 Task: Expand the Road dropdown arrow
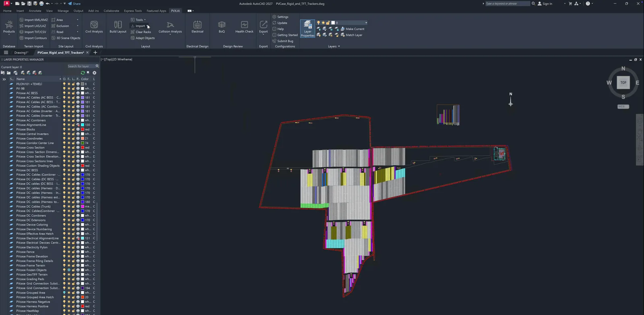point(77,32)
